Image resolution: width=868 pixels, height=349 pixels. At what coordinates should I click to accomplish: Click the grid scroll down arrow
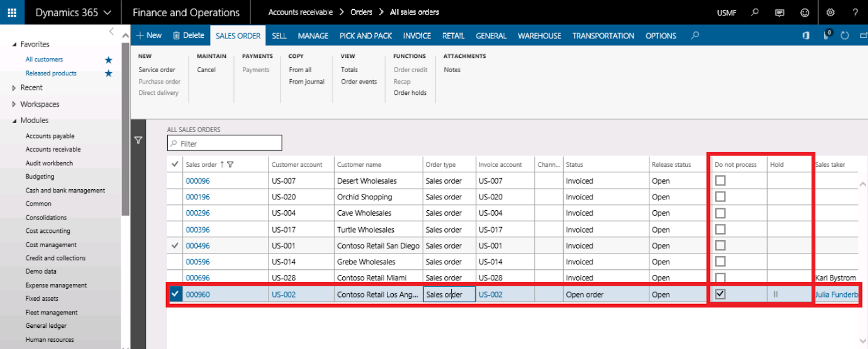863,341
